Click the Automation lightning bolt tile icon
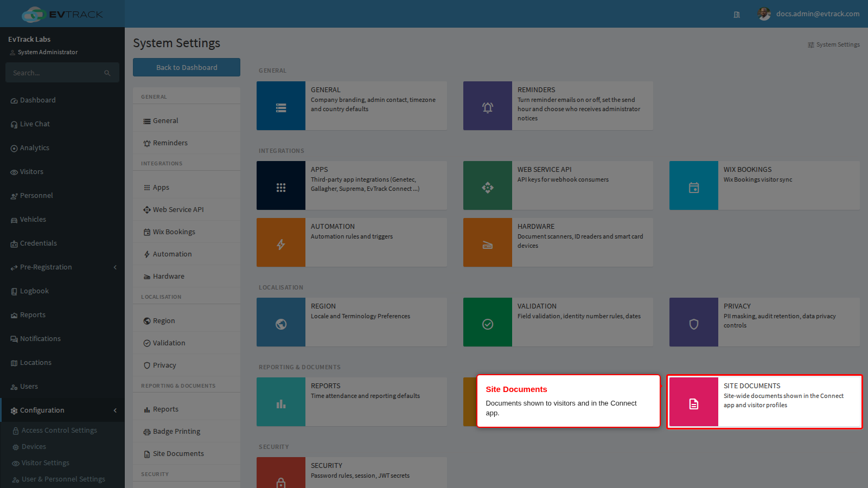This screenshot has height=488, width=868. (281, 242)
